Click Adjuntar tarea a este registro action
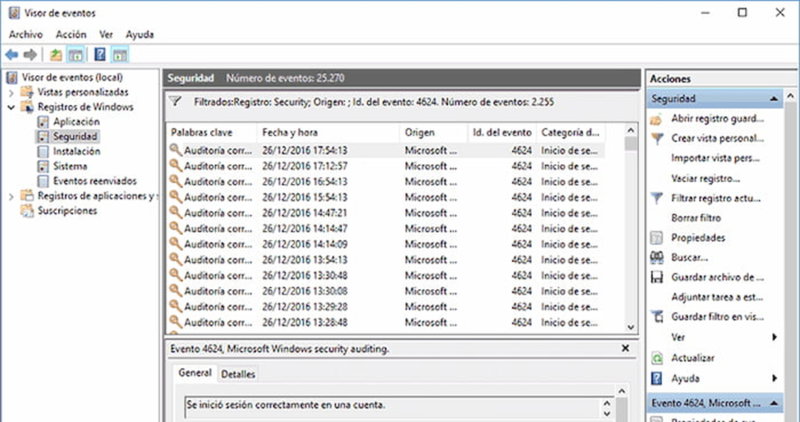Screen dimensions: 800x422 (x=717, y=297)
